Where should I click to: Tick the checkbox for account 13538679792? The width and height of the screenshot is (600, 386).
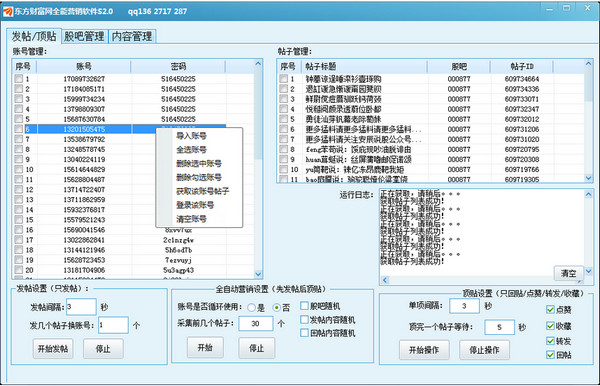click(18, 138)
